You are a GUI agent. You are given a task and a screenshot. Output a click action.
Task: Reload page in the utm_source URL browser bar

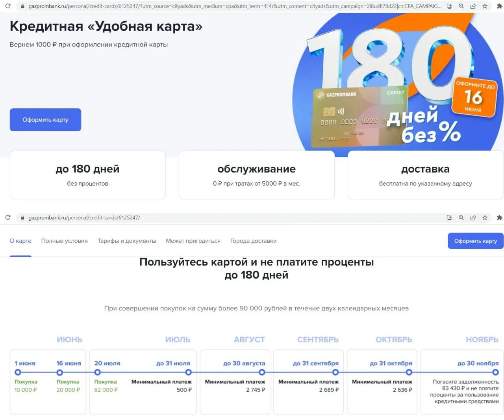pyautogui.click(x=8, y=6)
